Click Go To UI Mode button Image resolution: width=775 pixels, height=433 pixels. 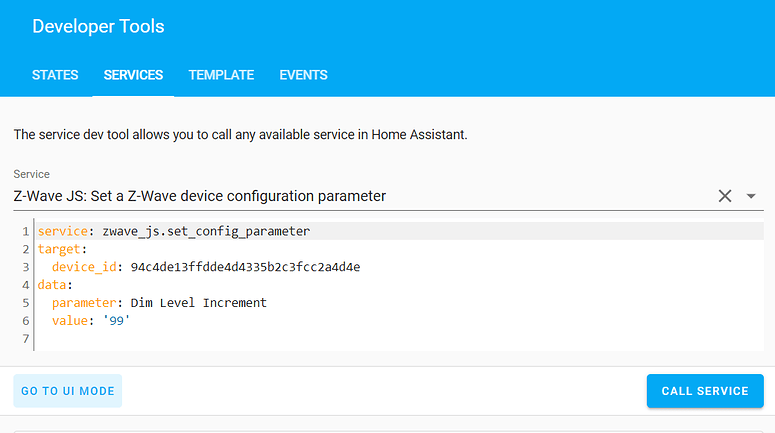pyautogui.click(x=68, y=391)
